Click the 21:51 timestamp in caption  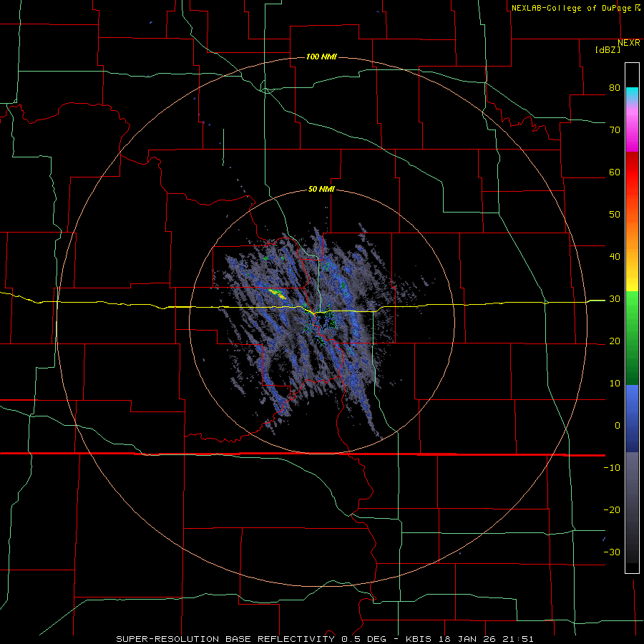517,639
